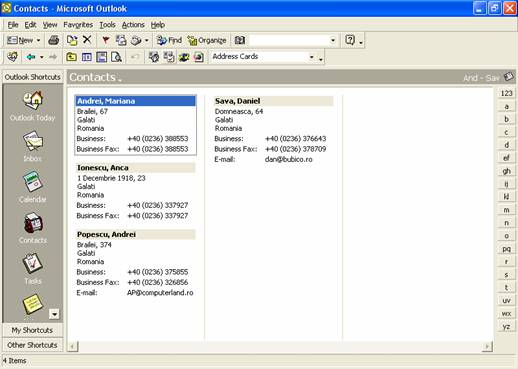Open the Help menu

(158, 25)
